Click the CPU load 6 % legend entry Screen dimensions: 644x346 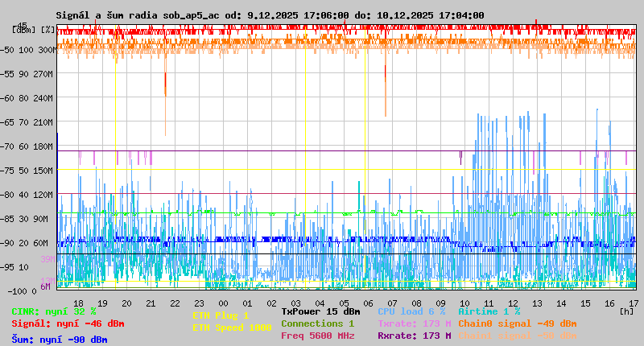(x=411, y=311)
